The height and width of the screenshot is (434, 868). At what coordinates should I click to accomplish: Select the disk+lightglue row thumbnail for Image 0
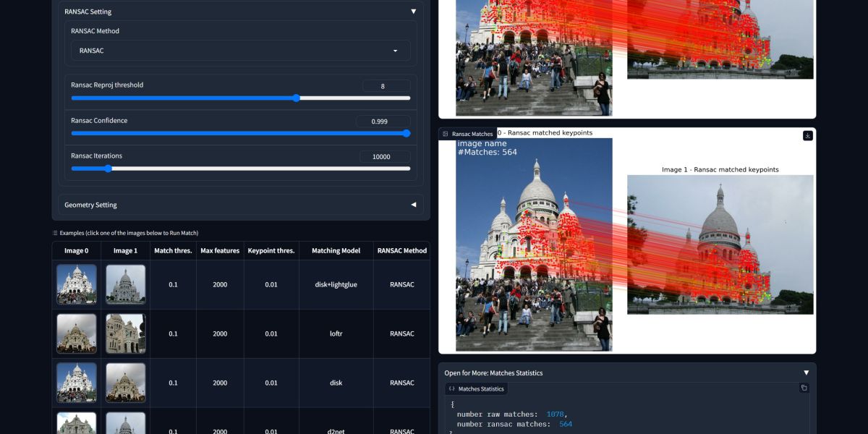click(75, 284)
